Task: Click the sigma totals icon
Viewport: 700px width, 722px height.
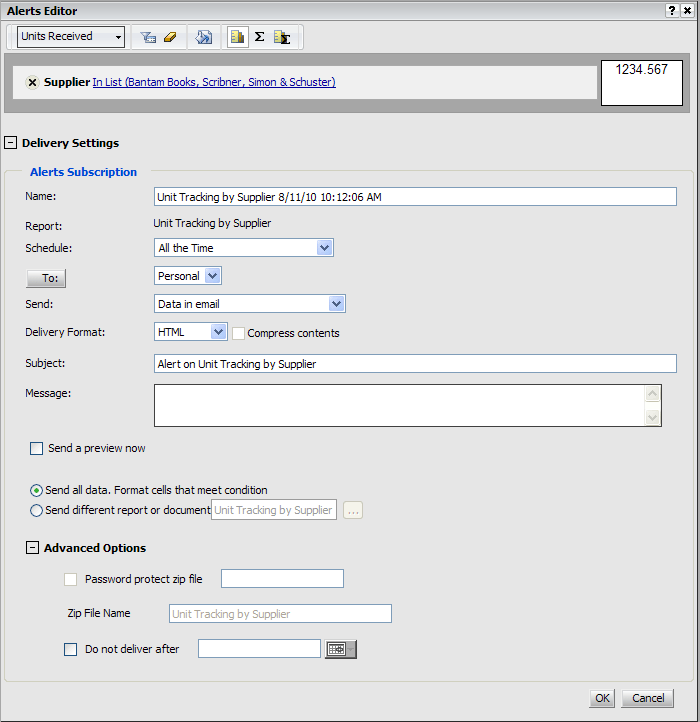Action: [x=259, y=37]
